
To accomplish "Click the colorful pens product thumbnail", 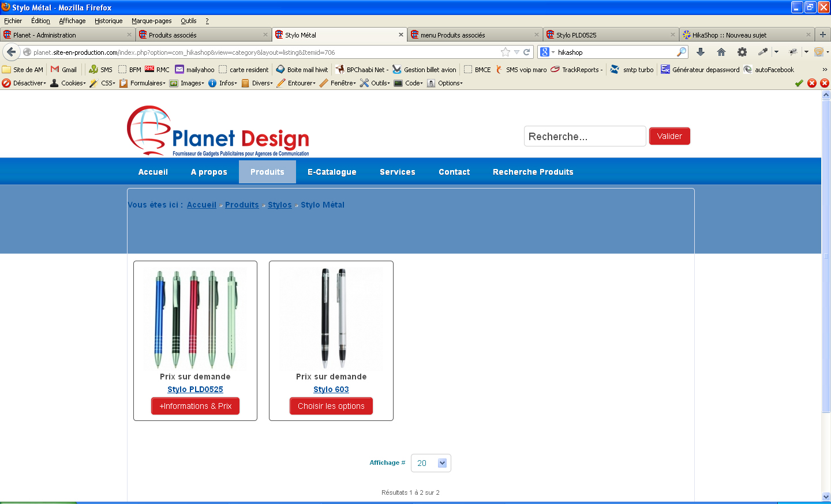I will pyautogui.click(x=195, y=318).
